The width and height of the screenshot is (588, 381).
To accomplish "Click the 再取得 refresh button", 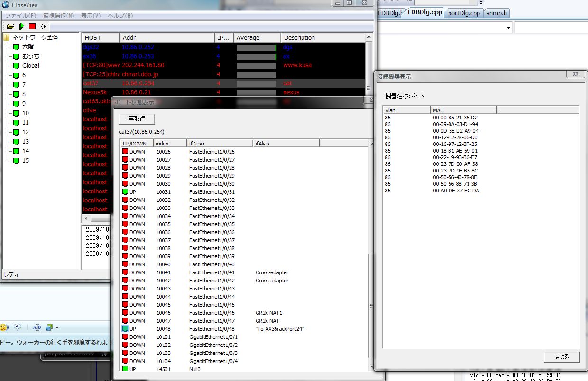I will tap(137, 118).
